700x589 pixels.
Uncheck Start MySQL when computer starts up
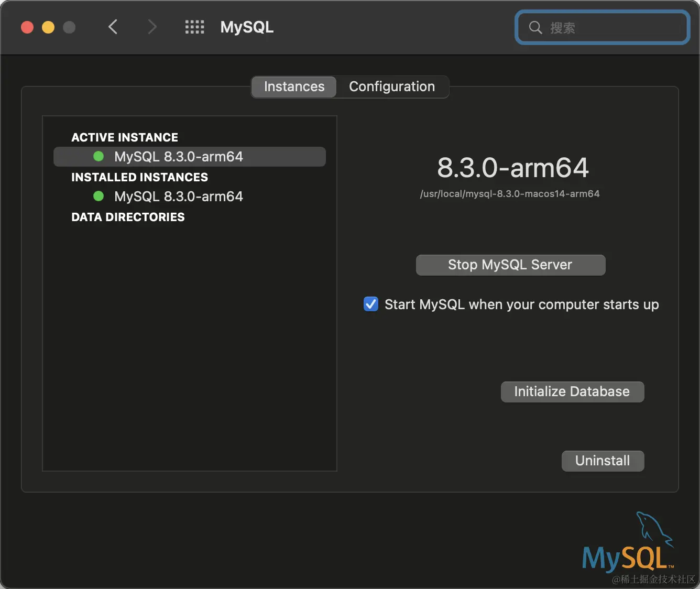(x=371, y=304)
